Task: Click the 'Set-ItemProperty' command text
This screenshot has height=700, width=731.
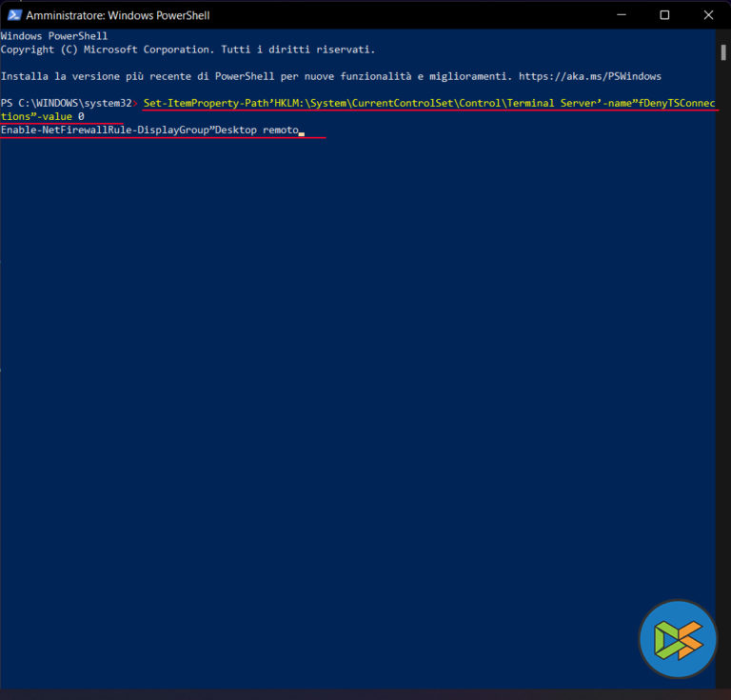Action: (x=191, y=103)
